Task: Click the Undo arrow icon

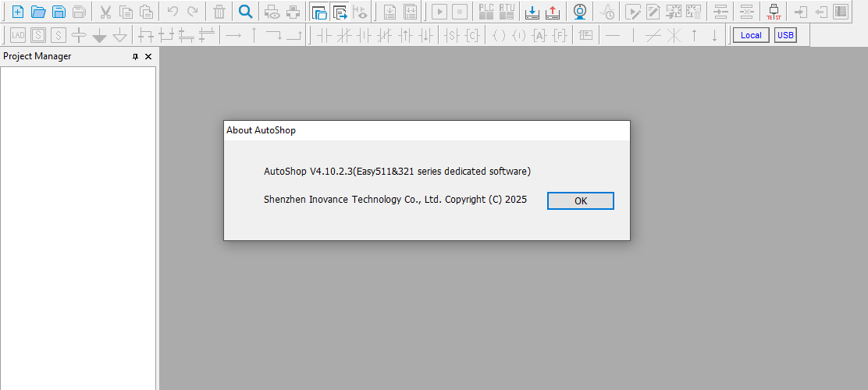Action: pos(173,12)
